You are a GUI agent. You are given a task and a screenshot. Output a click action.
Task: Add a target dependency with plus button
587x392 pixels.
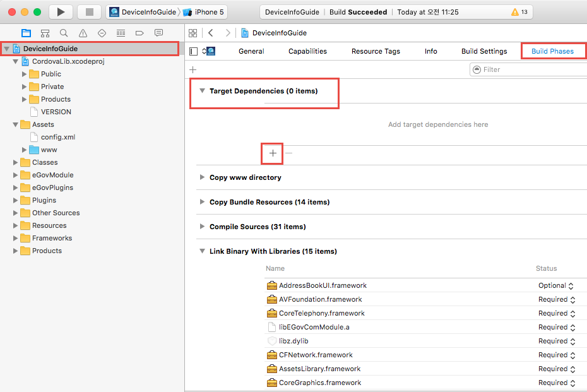click(x=273, y=153)
